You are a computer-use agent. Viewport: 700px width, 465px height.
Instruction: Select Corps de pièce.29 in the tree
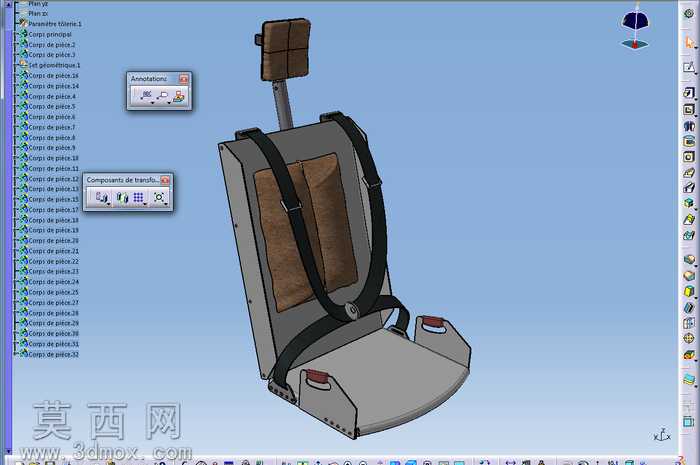[54, 323]
